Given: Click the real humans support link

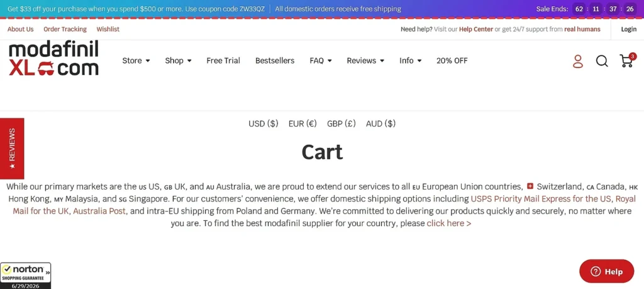Looking at the screenshot, I should click(582, 29).
